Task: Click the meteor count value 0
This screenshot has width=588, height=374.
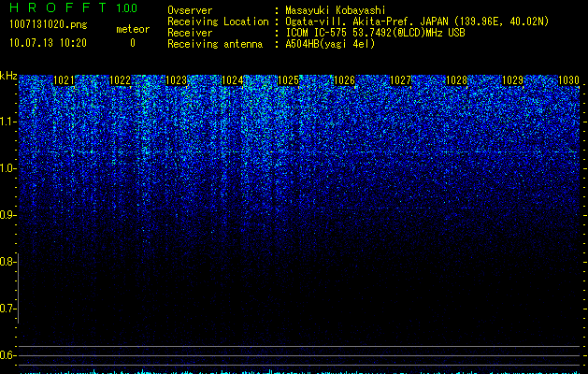Action: [133, 43]
